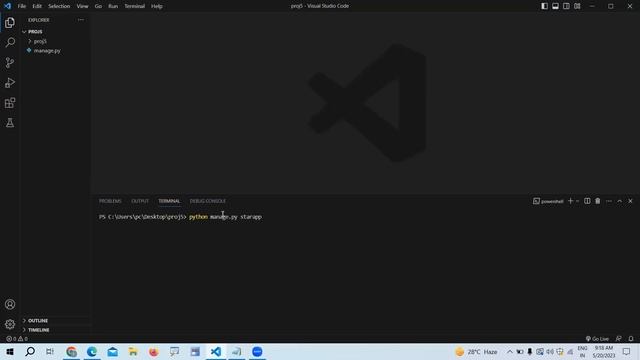Open the Manage gear icon
Screen dimensions: 640x360
tap(10, 324)
